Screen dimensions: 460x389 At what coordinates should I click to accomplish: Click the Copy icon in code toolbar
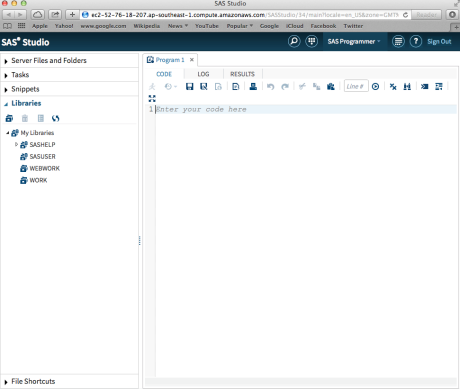pyautogui.click(x=316, y=87)
